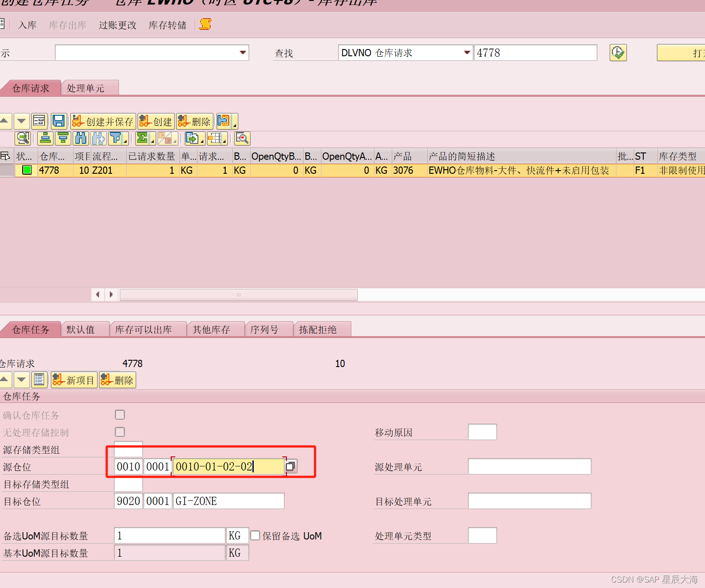Screen dimensions: 705x588
Task: Click the scroll left arrow under grid
Action: tap(98, 294)
